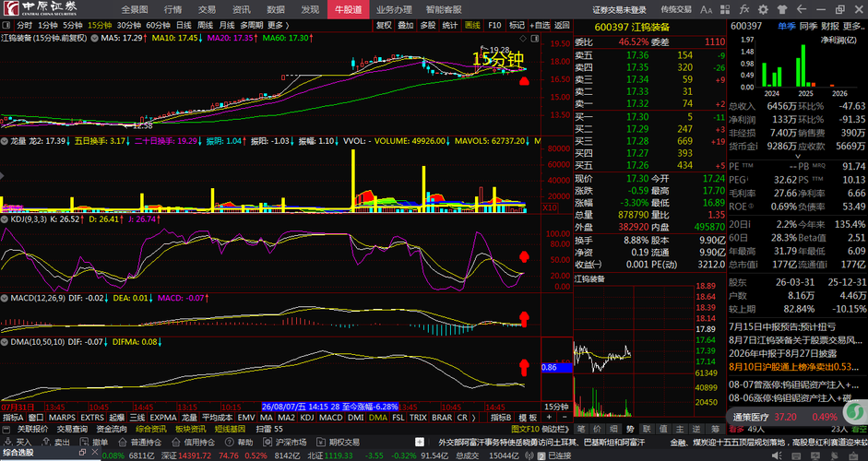Expand the DMA indicator settings circle
This screenshot has width=868, height=461.
[5, 342]
